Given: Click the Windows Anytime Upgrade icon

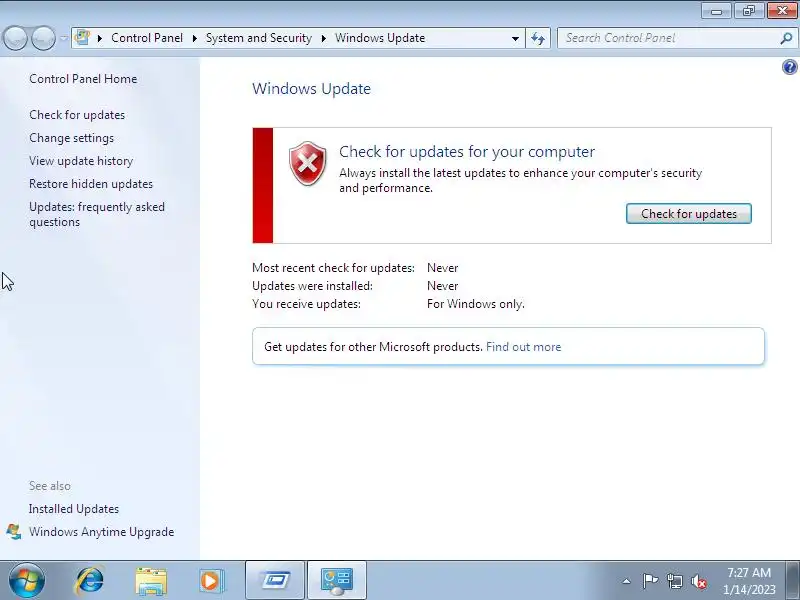Looking at the screenshot, I should point(14,532).
